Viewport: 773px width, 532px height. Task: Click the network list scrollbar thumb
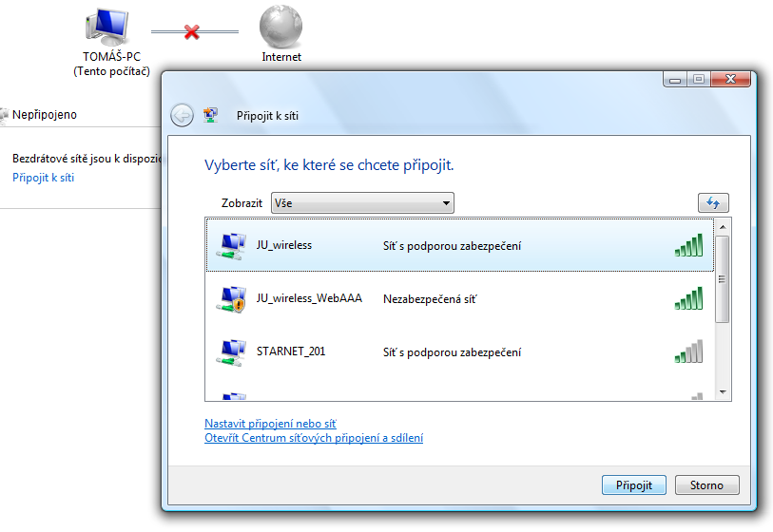[723, 279]
